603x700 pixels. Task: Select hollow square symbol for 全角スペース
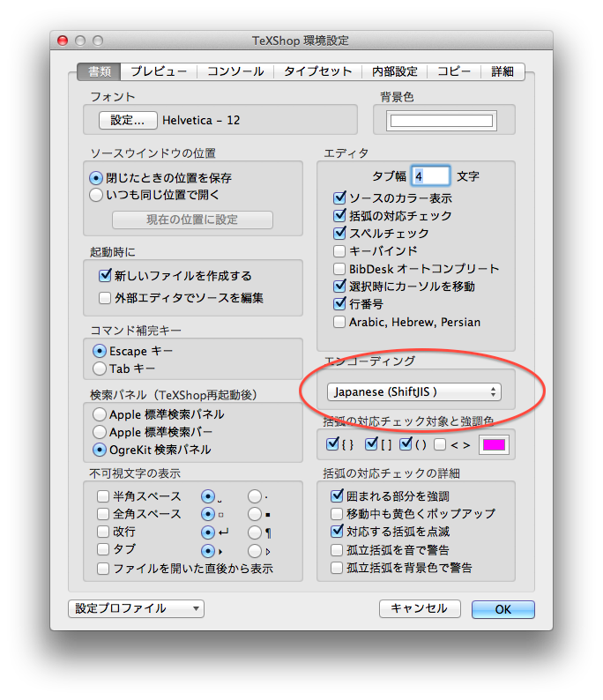point(208,514)
